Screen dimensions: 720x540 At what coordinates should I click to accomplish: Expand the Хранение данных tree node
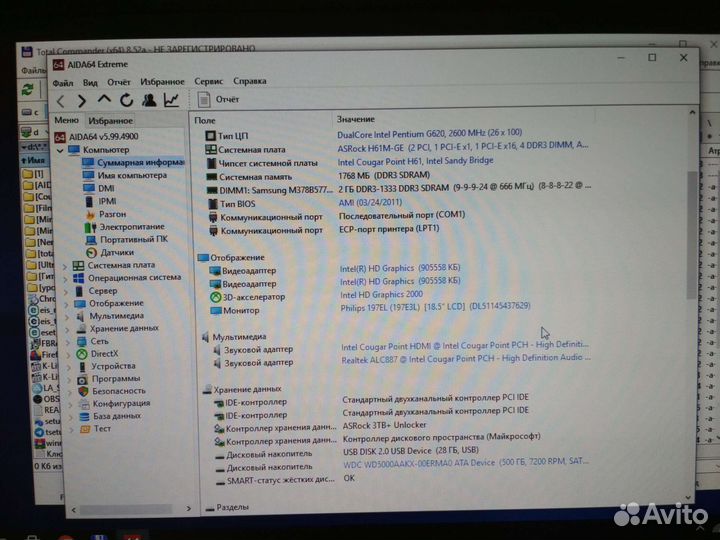tap(68, 329)
